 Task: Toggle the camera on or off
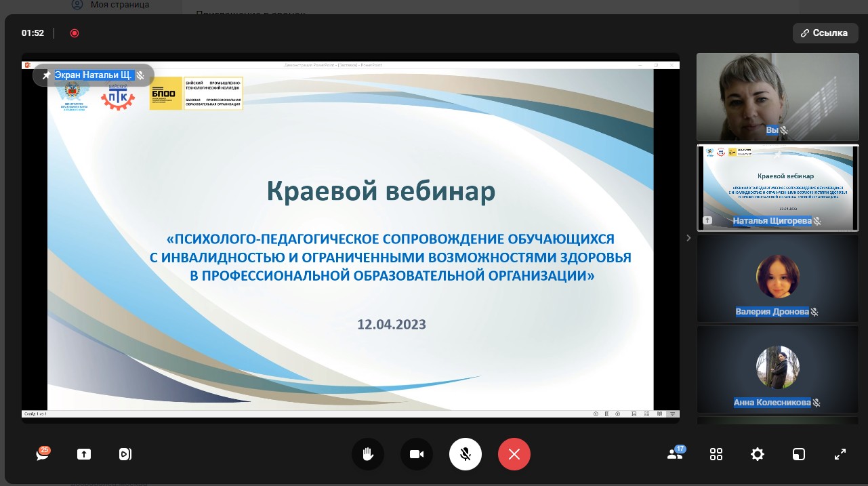pos(417,454)
